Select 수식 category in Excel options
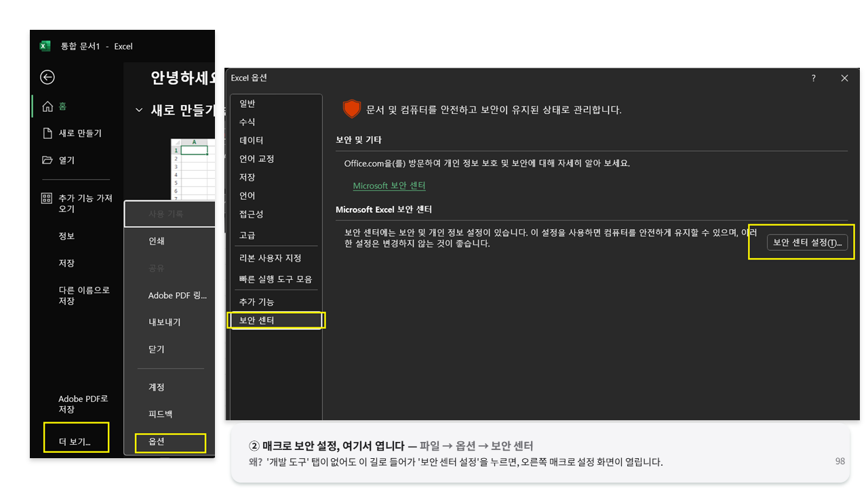868x488 pixels. (x=276, y=122)
